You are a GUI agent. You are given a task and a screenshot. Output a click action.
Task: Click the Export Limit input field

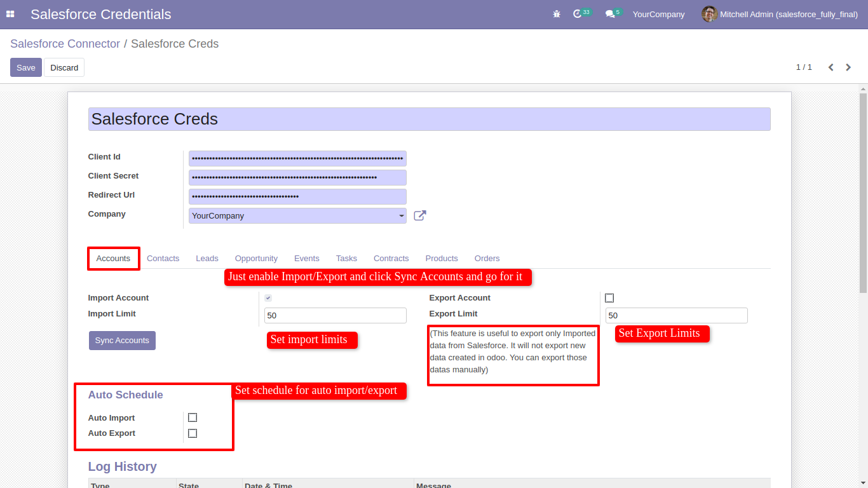(677, 315)
